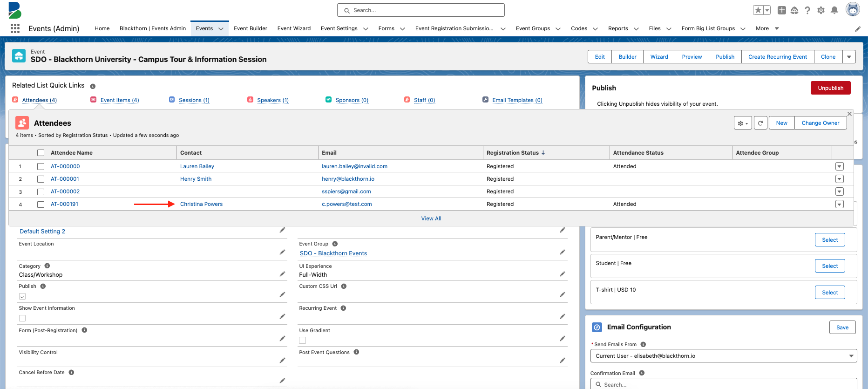Click the Category info tooltip icon
This screenshot has height=389, width=868.
pyautogui.click(x=47, y=266)
